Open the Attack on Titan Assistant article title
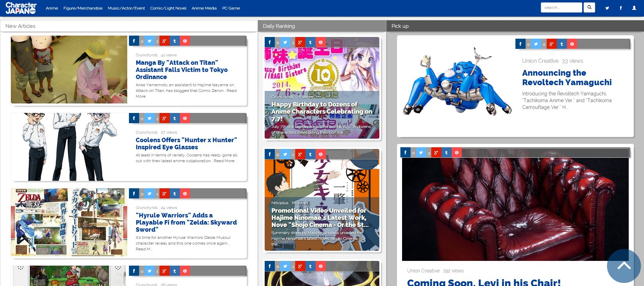Viewport: 644px width, 286px height. coord(182,70)
